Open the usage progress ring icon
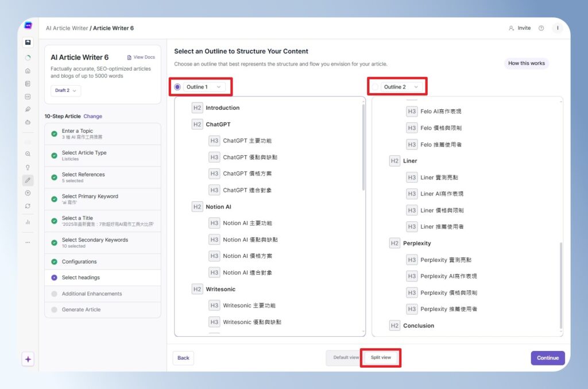 coord(28,58)
